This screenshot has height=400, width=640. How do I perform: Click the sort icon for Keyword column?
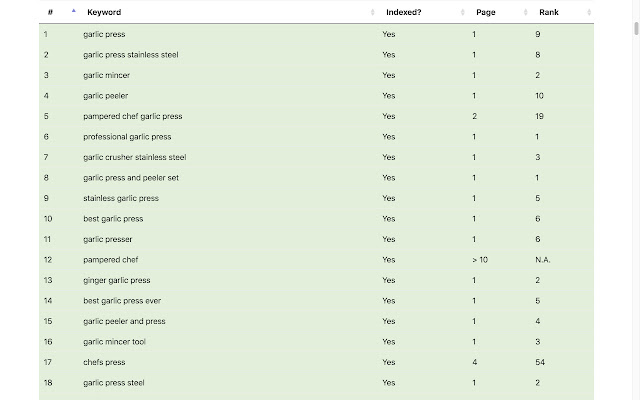pyautogui.click(x=373, y=12)
